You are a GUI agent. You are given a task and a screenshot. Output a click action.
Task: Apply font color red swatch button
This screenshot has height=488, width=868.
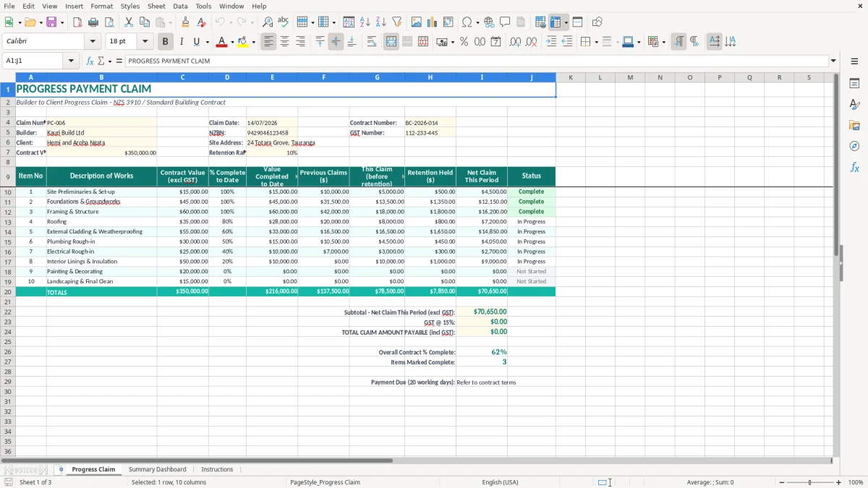[x=221, y=42]
